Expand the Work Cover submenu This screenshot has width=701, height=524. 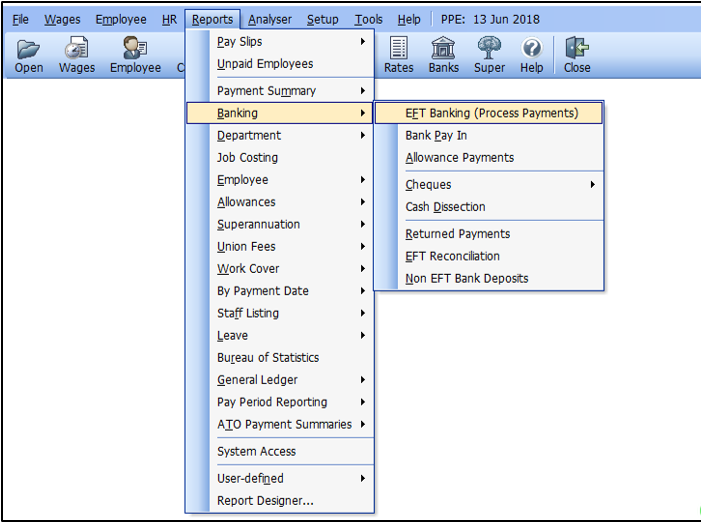pyautogui.click(x=280, y=269)
